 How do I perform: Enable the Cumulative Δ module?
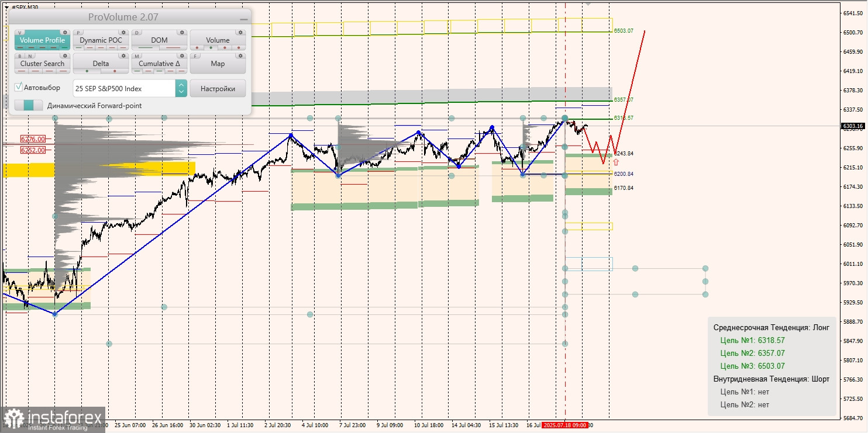tap(159, 64)
